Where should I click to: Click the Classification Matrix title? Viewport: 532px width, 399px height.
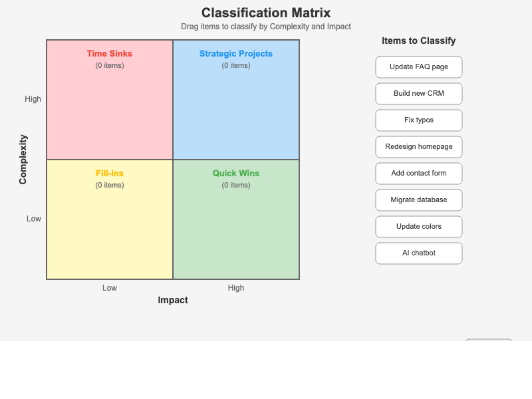point(266,13)
